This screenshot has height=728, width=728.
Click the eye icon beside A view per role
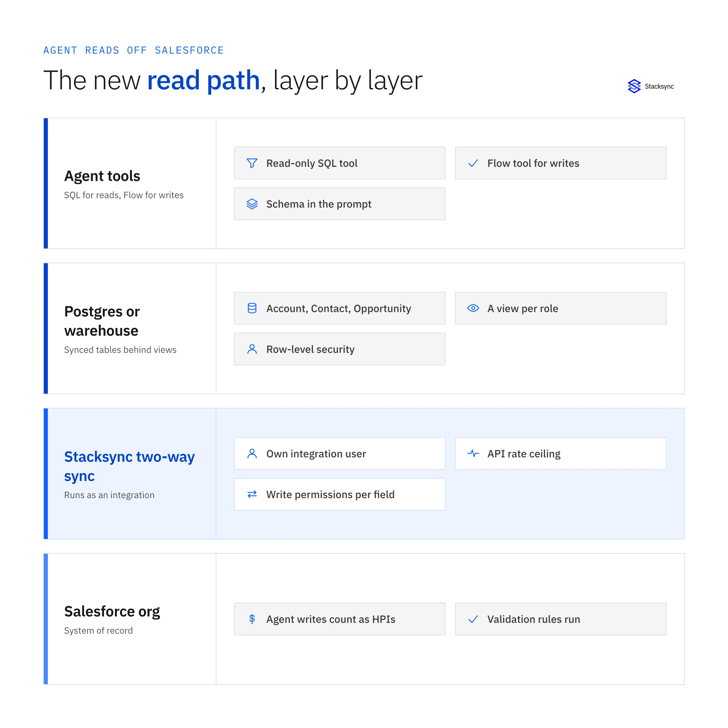473,308
